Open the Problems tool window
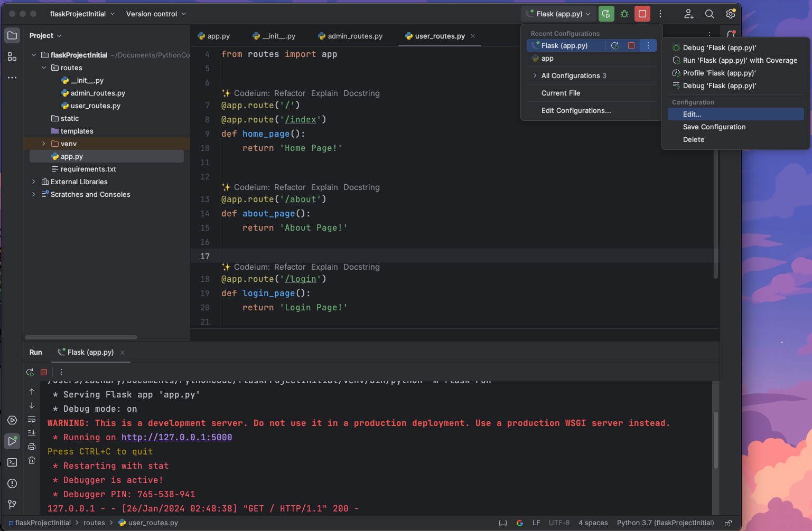The height and width of the screenshot is (531, 812). tap(12, 483)
